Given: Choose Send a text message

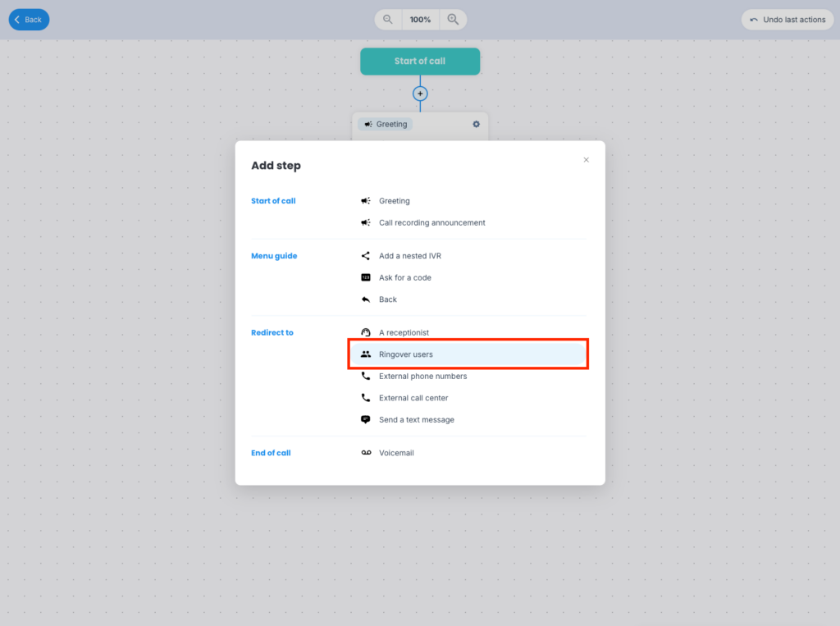Looking at the screenshot, I should click(x=416, y=420).
